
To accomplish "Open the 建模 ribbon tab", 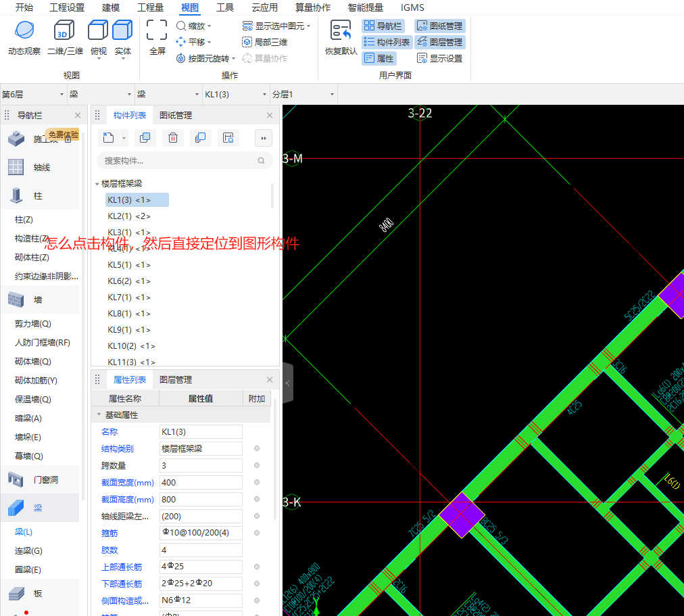I will tap(111, 7).
